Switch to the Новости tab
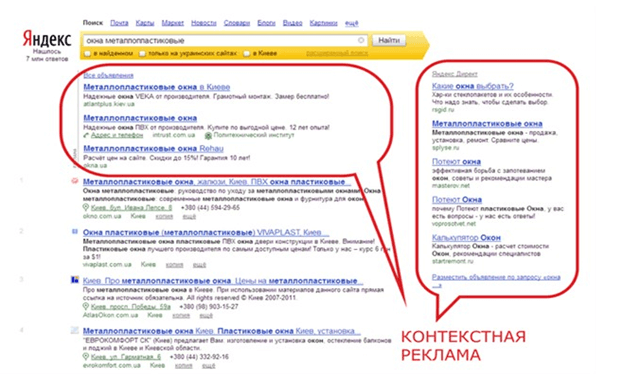 coord(203,23)
